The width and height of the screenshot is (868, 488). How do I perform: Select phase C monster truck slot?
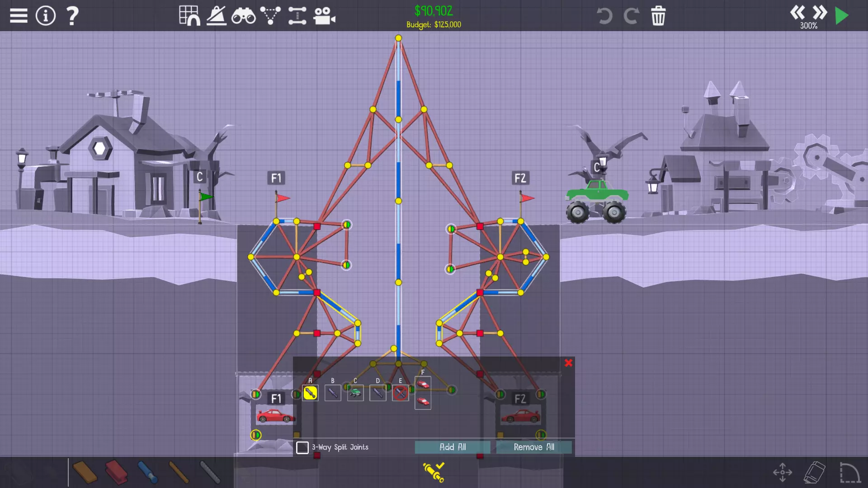[x=355, y=393]
